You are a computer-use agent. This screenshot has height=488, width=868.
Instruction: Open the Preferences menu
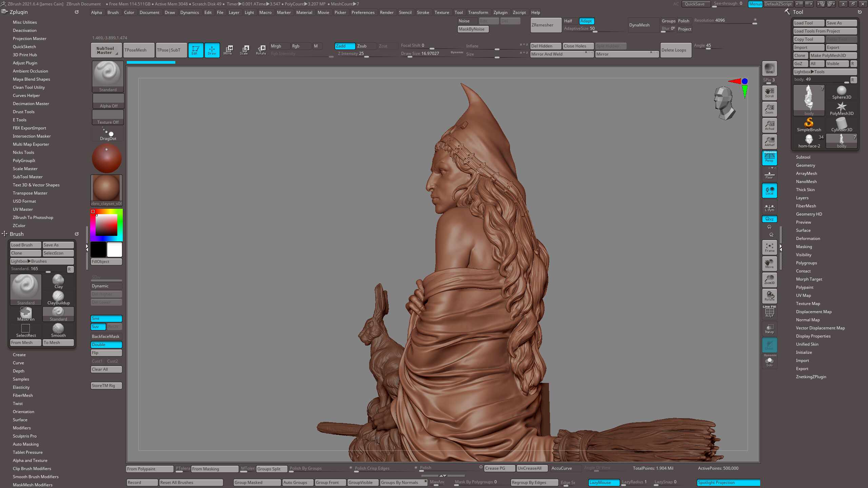363,13
